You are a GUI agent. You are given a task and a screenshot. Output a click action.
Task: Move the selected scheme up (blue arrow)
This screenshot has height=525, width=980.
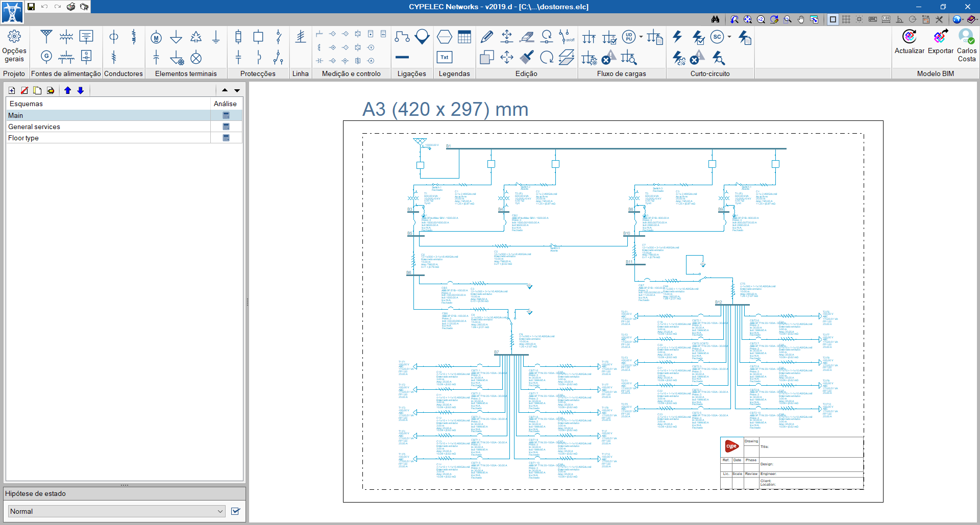[68, 90]
